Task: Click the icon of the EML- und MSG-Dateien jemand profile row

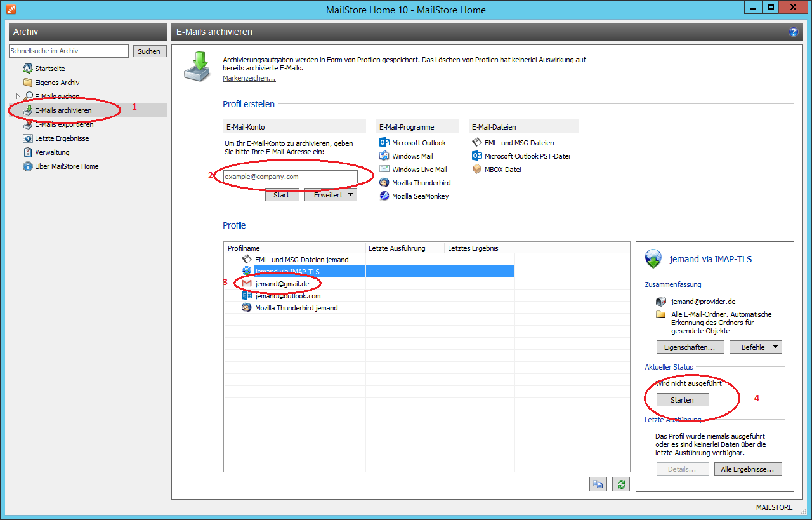Action: 247,260
